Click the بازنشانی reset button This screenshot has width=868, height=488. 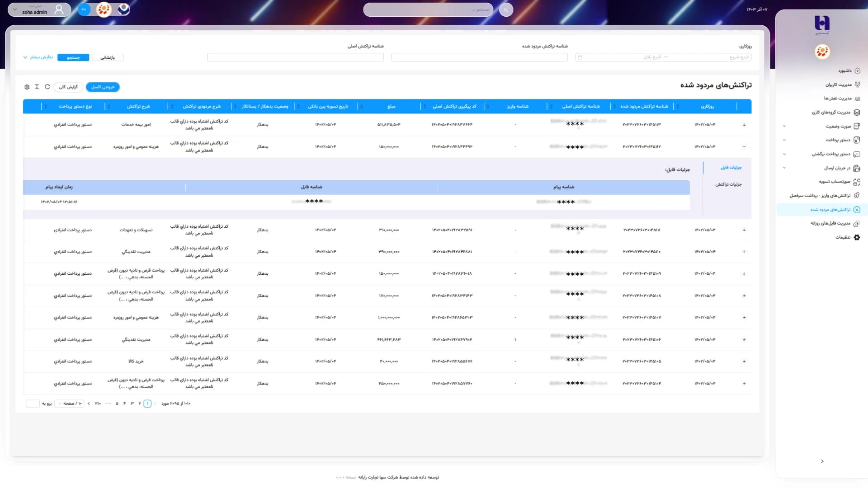tap(108, 57)
